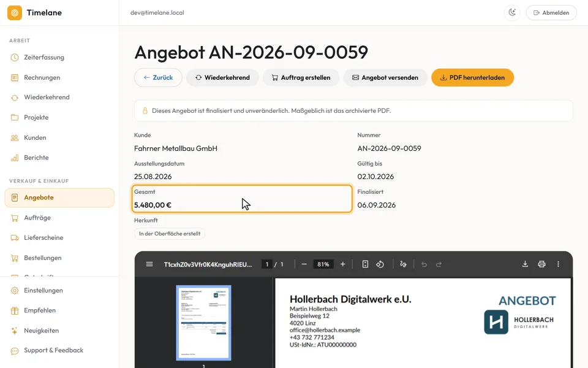Click Nummer value AN-2026-09-0059
Screen dimensions: 588x368
(389, 148)
